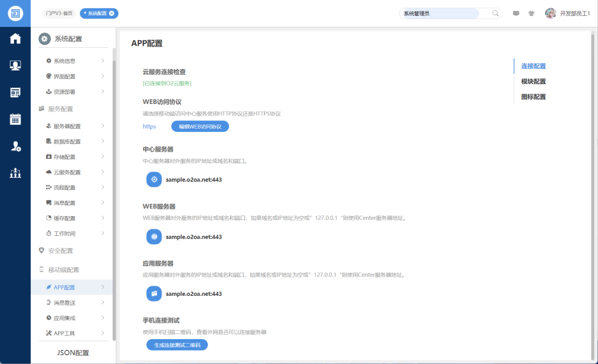Click the T-shirt skin icon in header
Viewport: 598px width, 364px height.
point(531,13)
